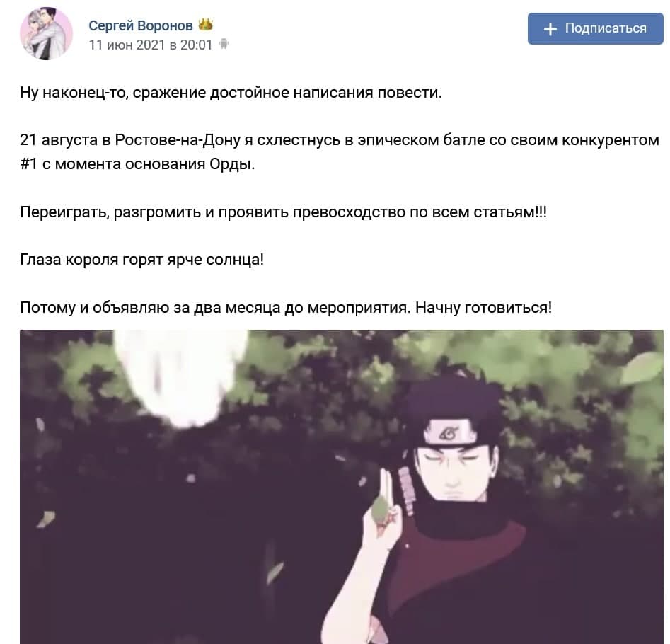The height and width of the screenshot is (644, 670).
Task: Click the plus icon inside Подписаться
Action: click(550, 28)
